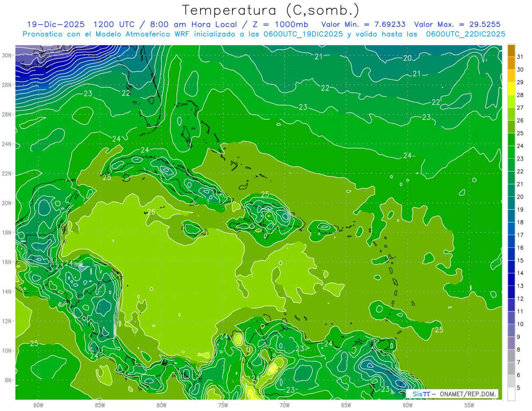Viewport: 532px width, 411px height.
Task: Click legend scale value 5
Action: click(x=519, y=388)
